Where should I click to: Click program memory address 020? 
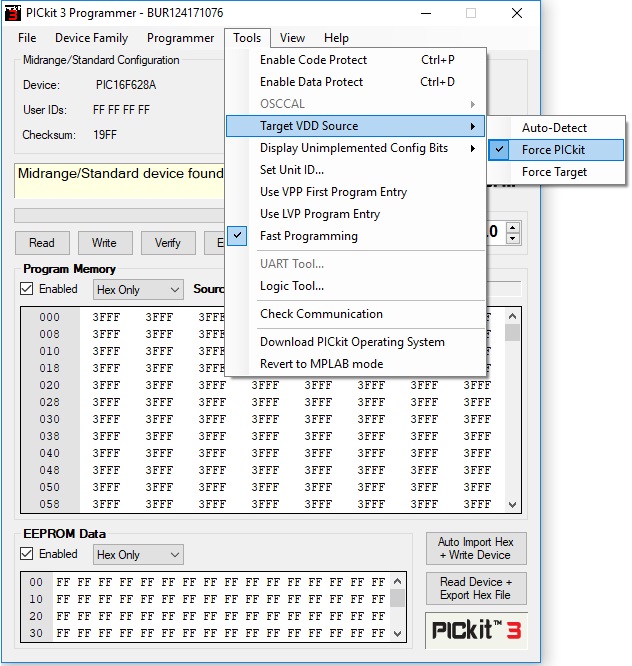pos(50,385)
